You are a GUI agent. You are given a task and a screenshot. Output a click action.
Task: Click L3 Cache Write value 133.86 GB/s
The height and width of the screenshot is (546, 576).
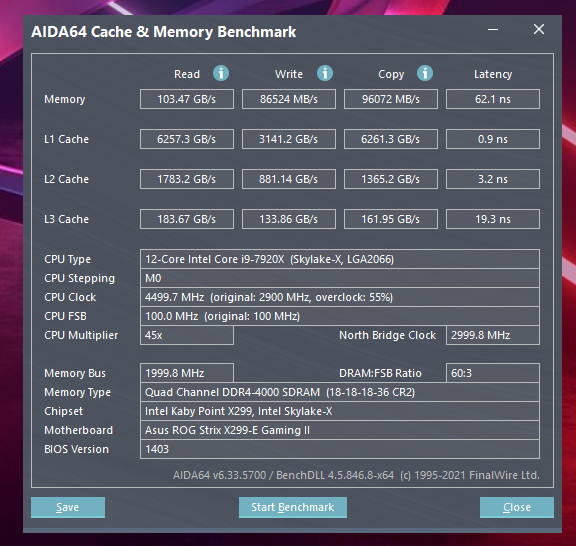coord(289,219)
